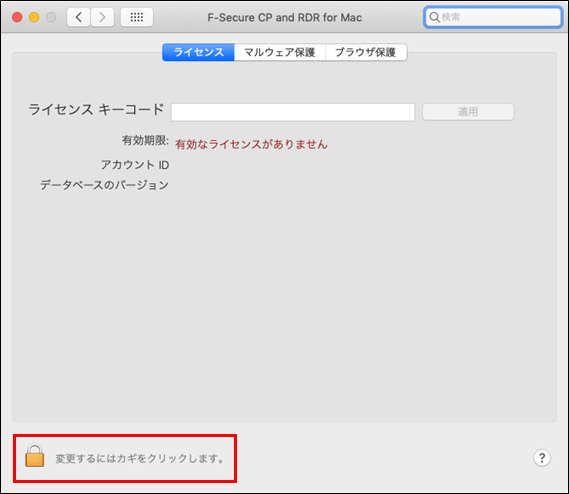Click the red 有効なライセンスがありません message

pos(251,144)
